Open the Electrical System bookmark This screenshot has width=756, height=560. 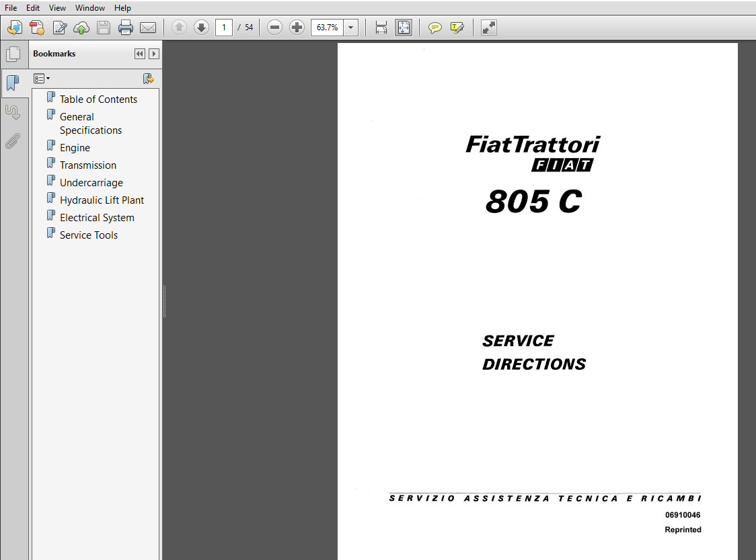[x=97, y=218]
